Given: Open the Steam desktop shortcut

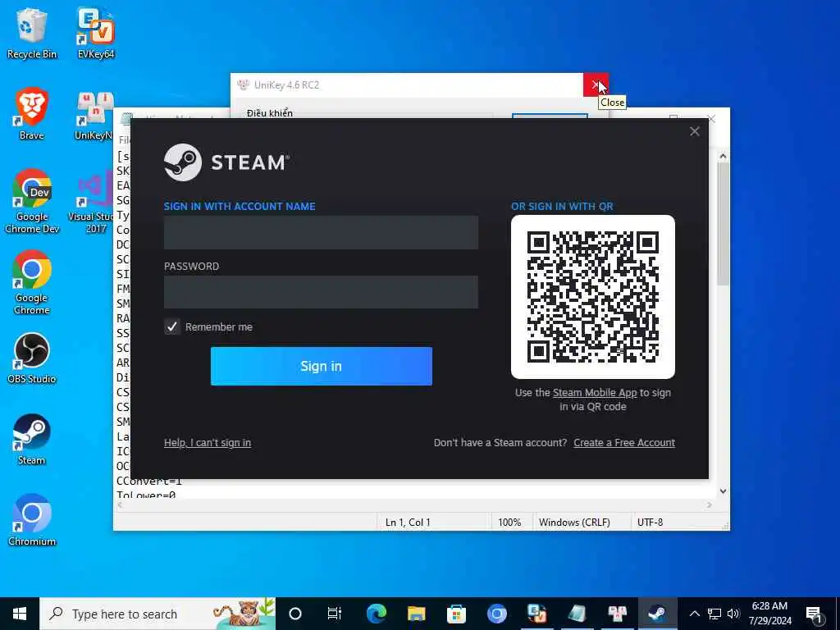Looking at the screenshot, I should (x=32, y=440).
